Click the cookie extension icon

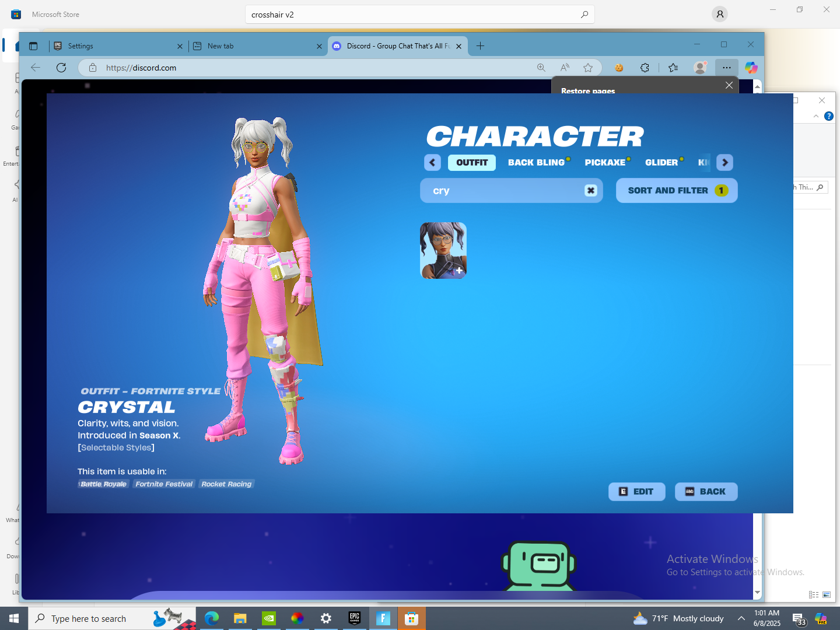click(x=619, y=68)
